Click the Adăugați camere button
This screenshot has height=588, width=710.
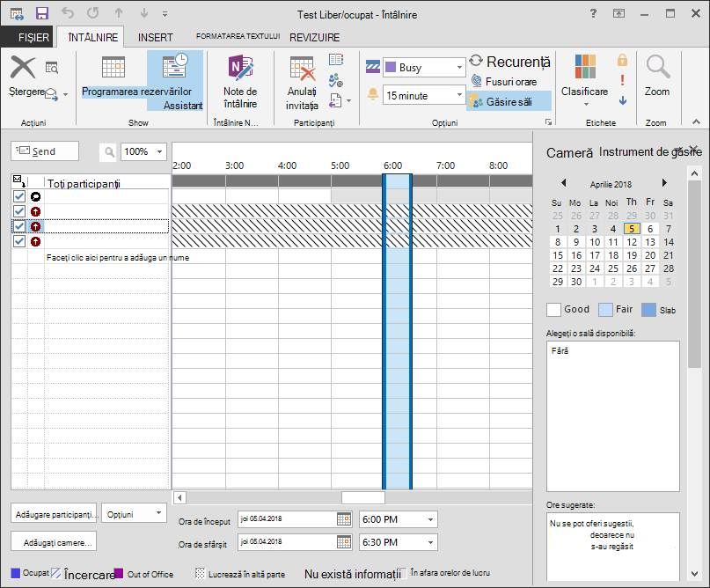(x=54, y=543)
